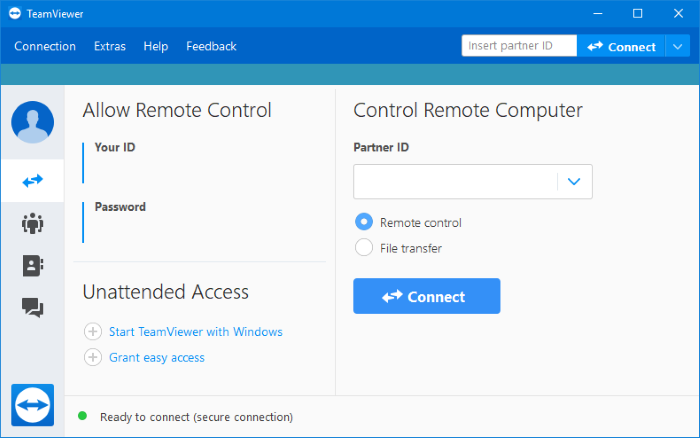This screenshot has height=438, width=700.
Task: Select the File transfer radio button
Action: 364,248
